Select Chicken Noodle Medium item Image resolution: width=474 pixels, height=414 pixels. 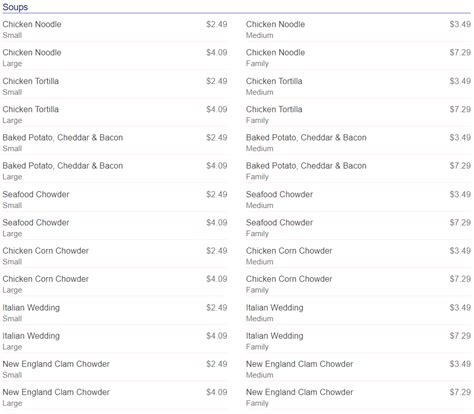pos(358,29)
